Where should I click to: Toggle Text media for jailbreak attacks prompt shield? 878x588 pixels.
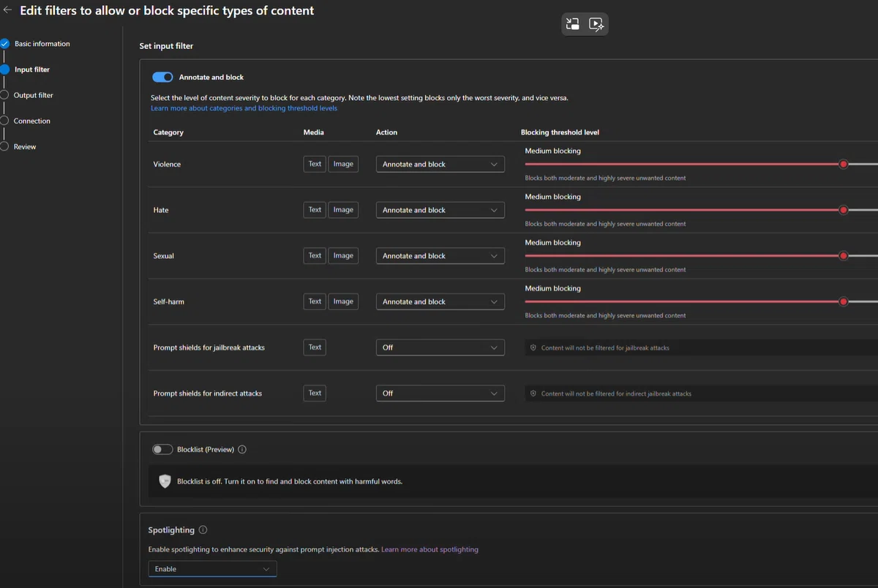(x=315, y=347)
